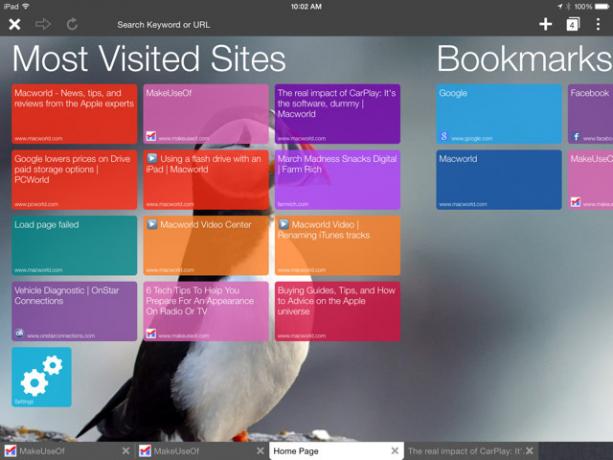Open the MakeUseOf bookmark tile
Screen dimensions: 613x460
point(590,180)
